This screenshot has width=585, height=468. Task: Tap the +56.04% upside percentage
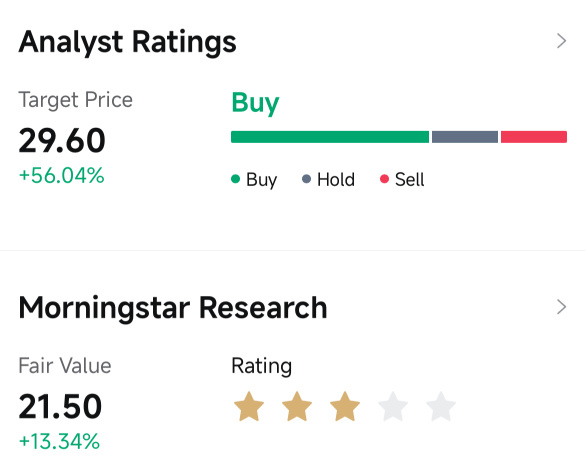coord(62,176)
